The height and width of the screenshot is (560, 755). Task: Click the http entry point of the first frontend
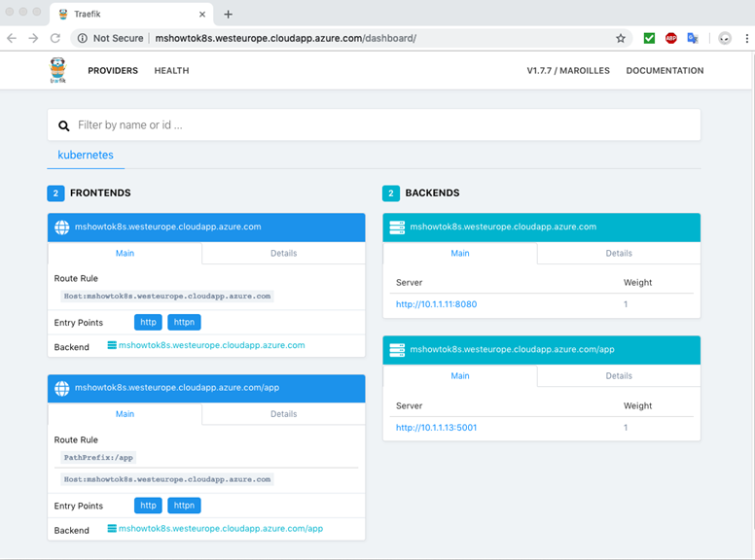(x=148, y=323)
